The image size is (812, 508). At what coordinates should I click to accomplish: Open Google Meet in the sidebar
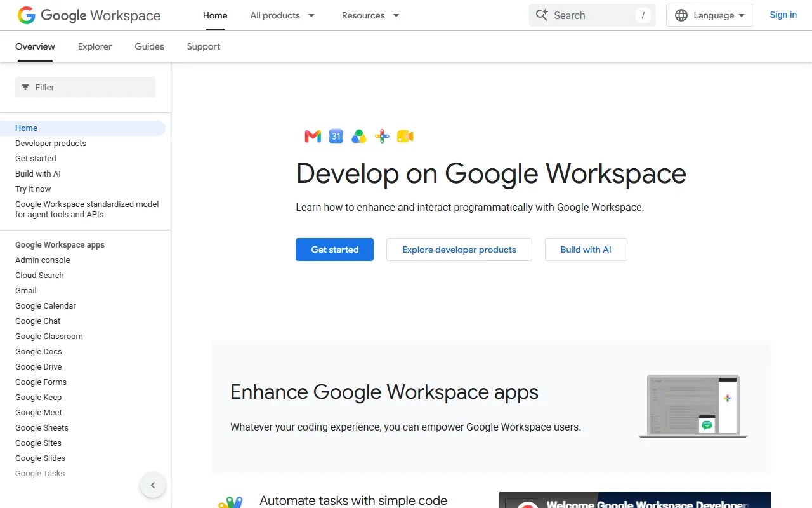coord(39,413)
